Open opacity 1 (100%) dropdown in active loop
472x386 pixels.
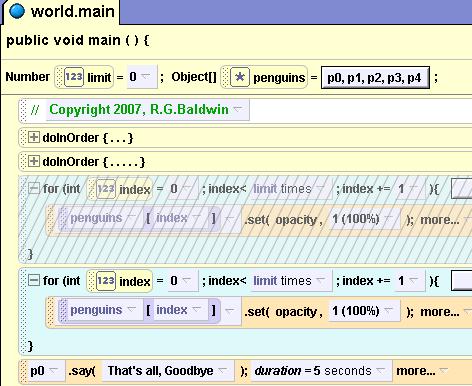[x=364, y=312]
